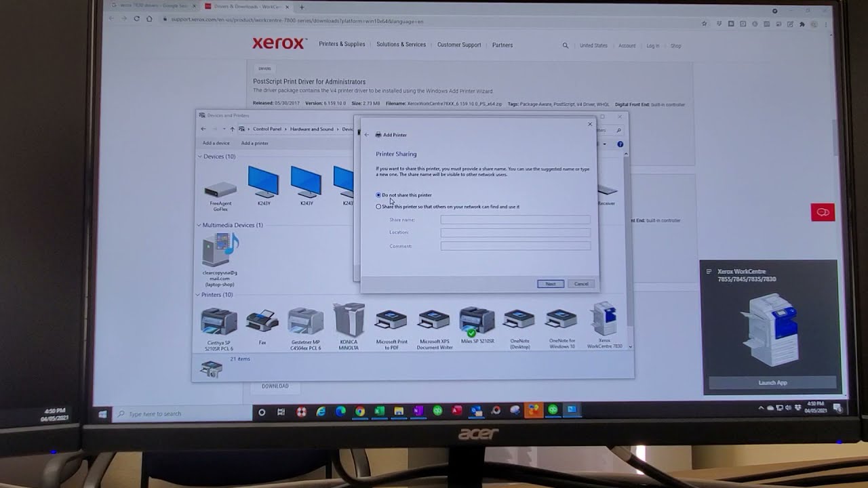
Task: Click the United States region link
Action: pyautogui.click(x=593, y=46)
